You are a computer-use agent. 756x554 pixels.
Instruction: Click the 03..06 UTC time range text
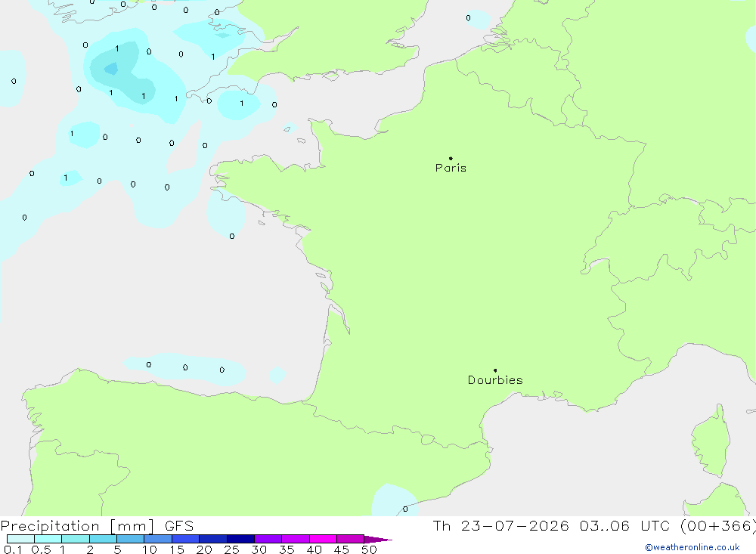pyautogui.click(x=626, y=525)
